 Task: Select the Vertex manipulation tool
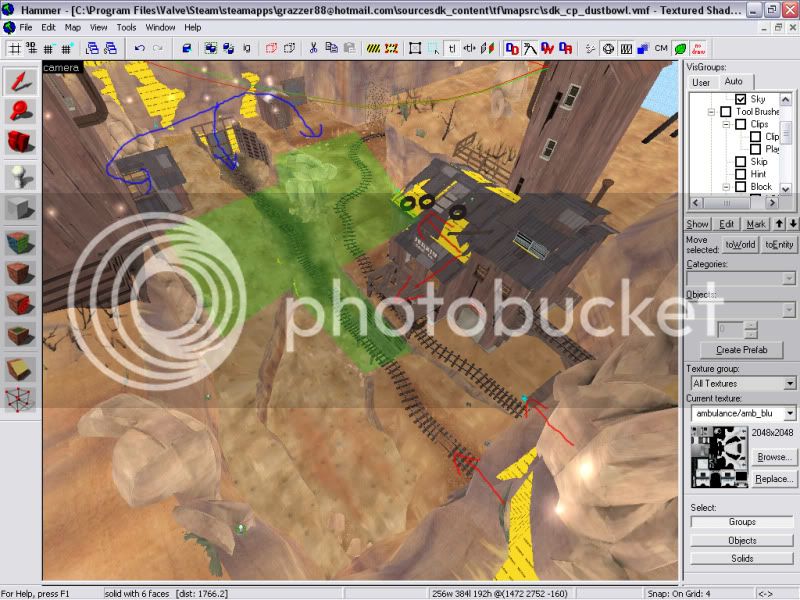[20, 399]
